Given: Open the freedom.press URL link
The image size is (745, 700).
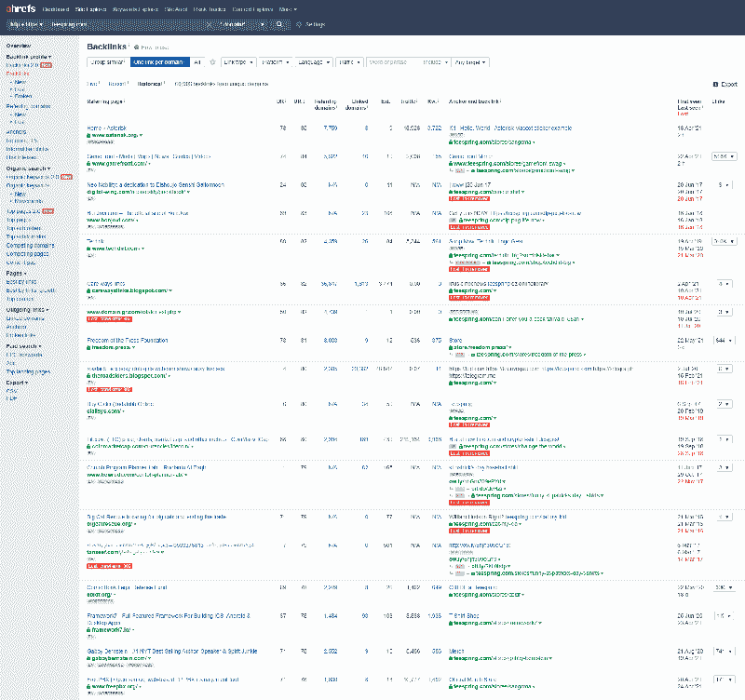Looking at the screenshot, I should coord(111,347).
